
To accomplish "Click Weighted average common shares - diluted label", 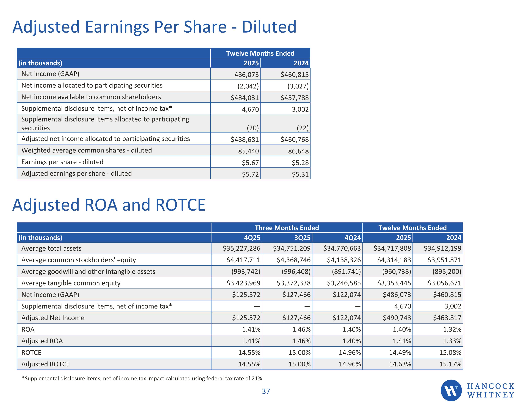I will 87,150.
